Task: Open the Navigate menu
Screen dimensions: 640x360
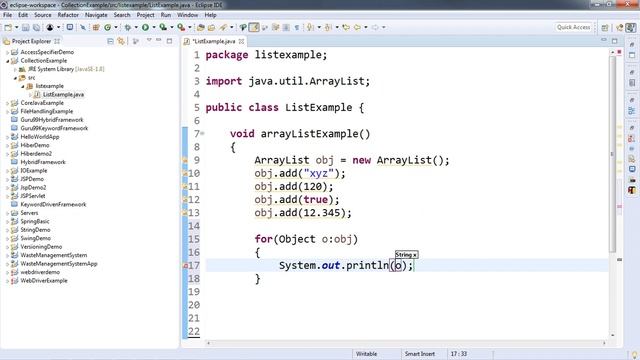Action: point(96,15)
